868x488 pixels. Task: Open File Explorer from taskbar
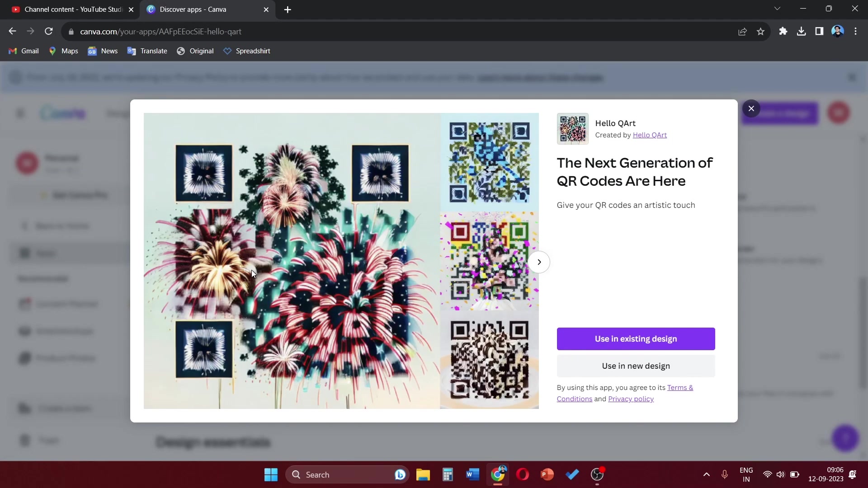point(423,475)
